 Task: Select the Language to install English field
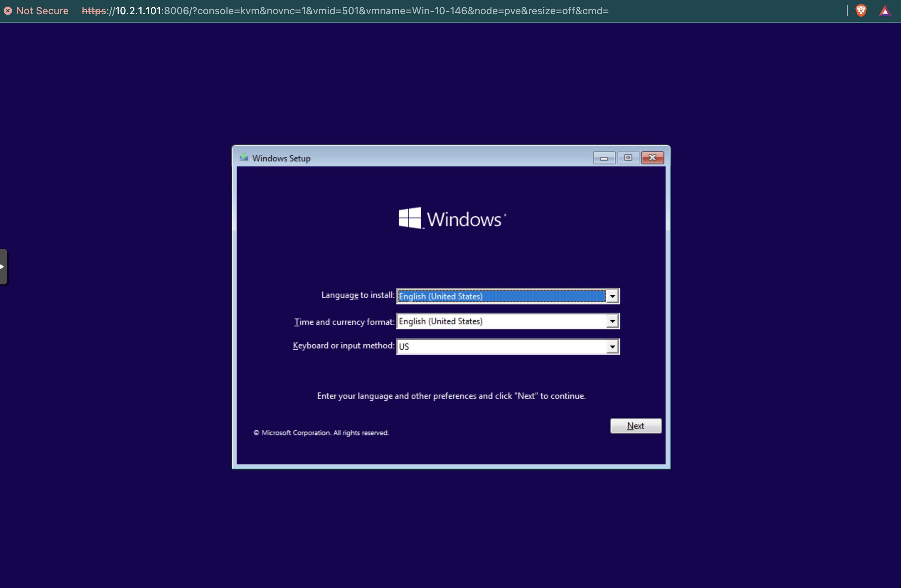point(508,296)
